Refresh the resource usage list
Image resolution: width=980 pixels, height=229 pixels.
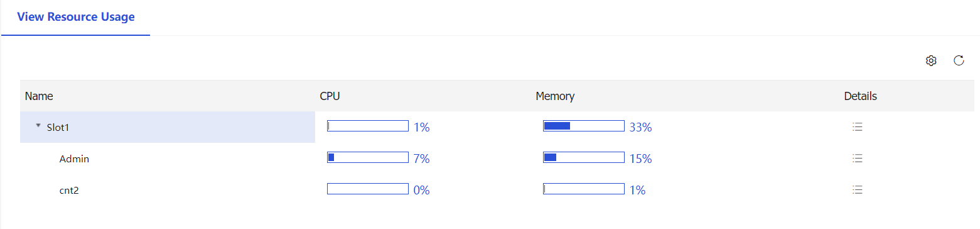tap(959, 60)
